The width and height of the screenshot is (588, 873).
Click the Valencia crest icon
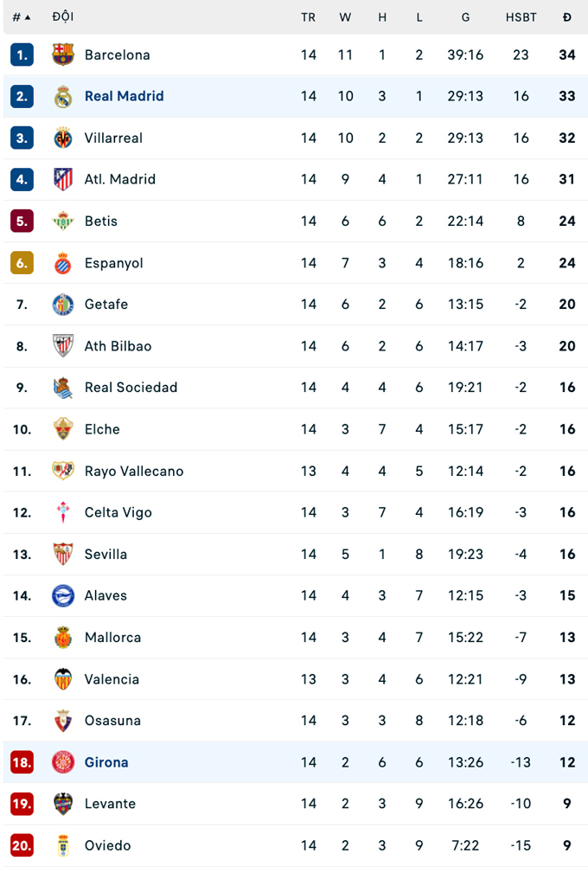[63, 679]
